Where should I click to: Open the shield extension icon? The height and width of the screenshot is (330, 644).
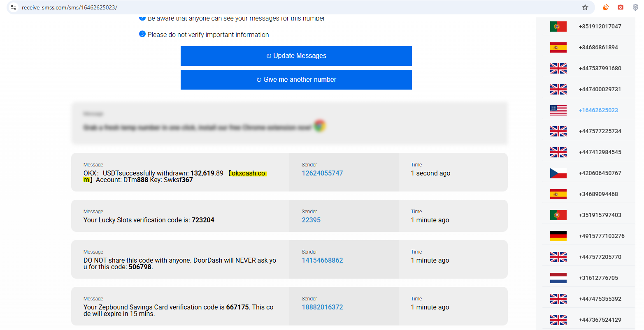pyautogui.click(x=635, y=7)
